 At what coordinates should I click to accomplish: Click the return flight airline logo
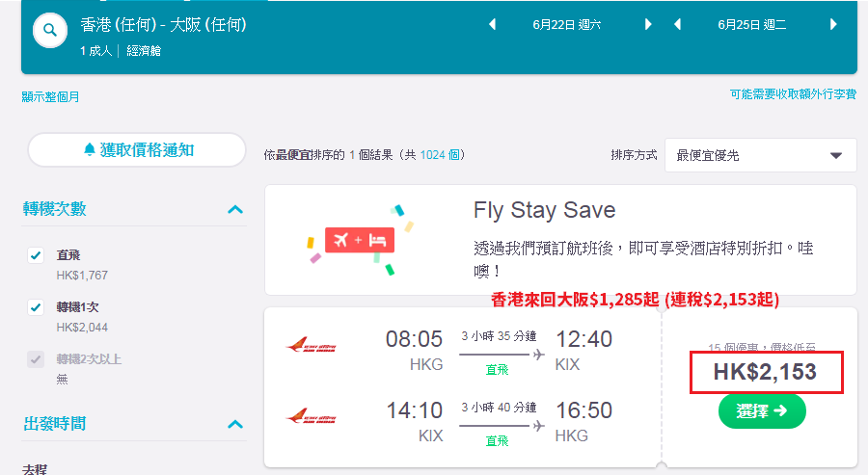(x=312, y=416)
